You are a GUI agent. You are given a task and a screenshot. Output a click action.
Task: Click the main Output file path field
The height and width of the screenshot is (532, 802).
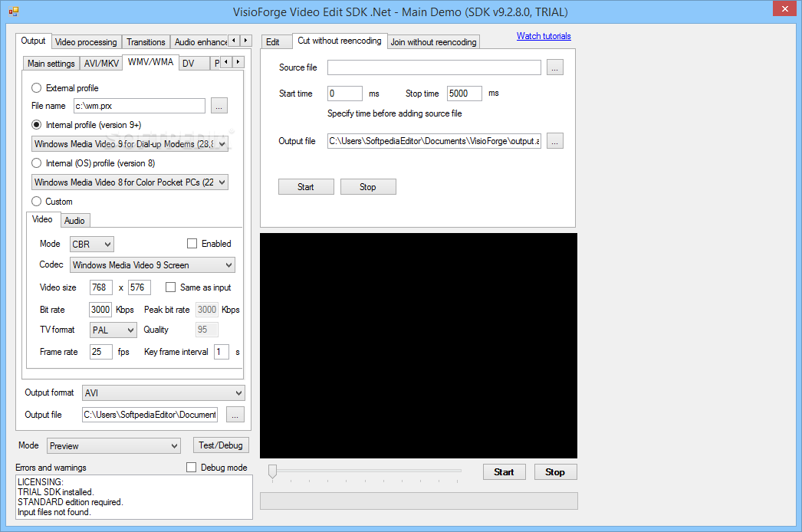[x=150, y=415]
